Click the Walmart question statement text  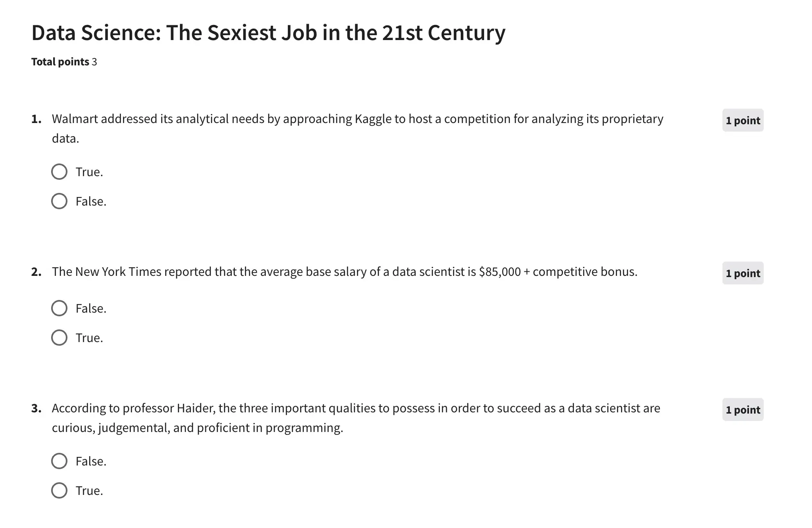pos(357,119)
